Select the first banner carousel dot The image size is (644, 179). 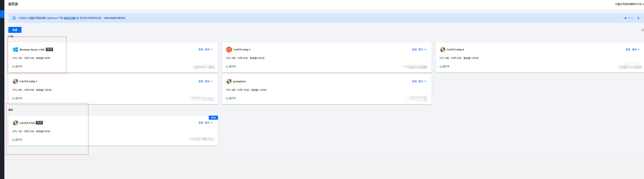625,18
